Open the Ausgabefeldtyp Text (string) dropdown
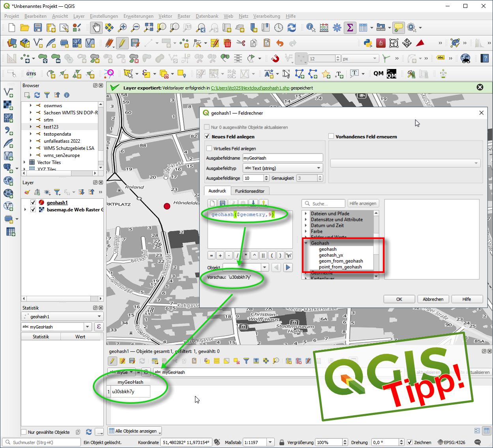 coord(283,168)
